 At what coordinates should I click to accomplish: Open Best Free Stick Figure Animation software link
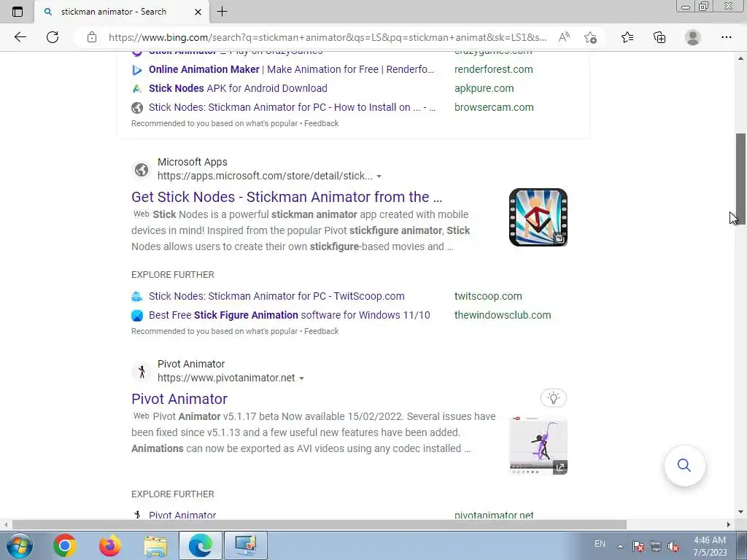click(289, 315)
